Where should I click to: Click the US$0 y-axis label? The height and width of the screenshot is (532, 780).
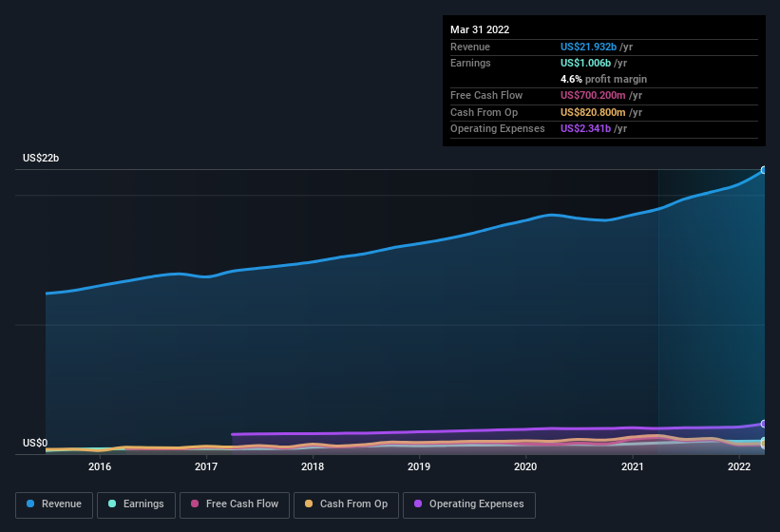(35, 443)
